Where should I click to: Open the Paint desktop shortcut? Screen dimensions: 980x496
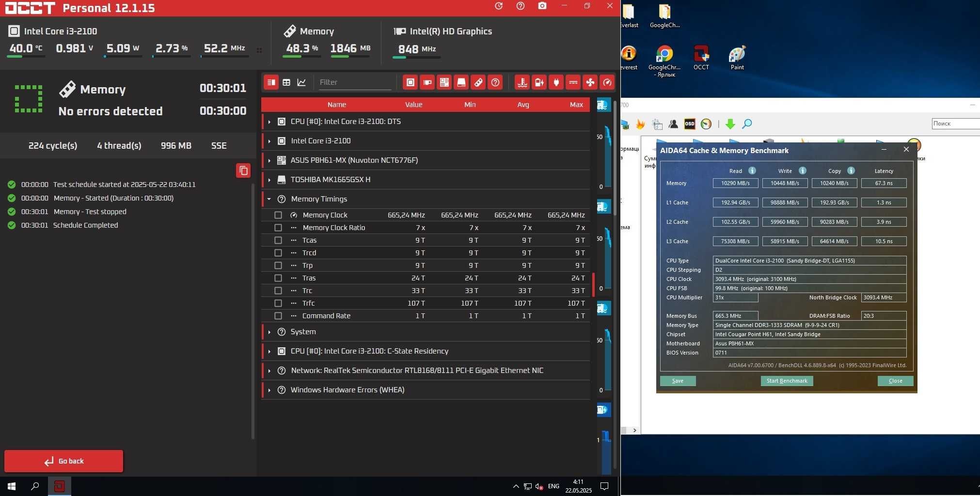coord(737,58)
